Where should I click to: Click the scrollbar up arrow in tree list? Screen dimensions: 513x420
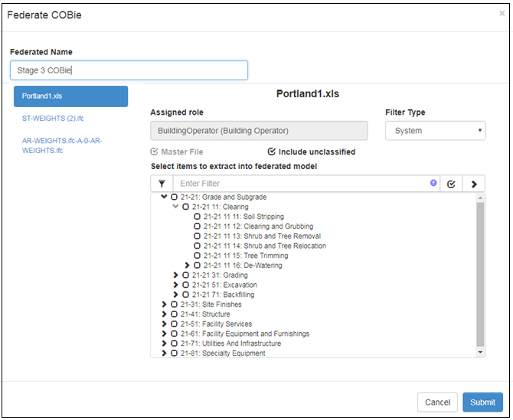[480, 197]
